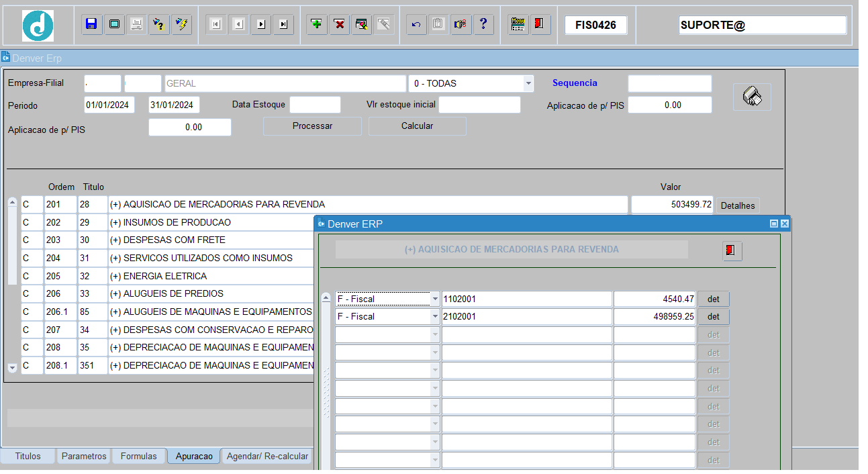Delete record with red X icon
The width and height of the screenshot is (868, 474).
pyautogui.click(x=340, y=25)
